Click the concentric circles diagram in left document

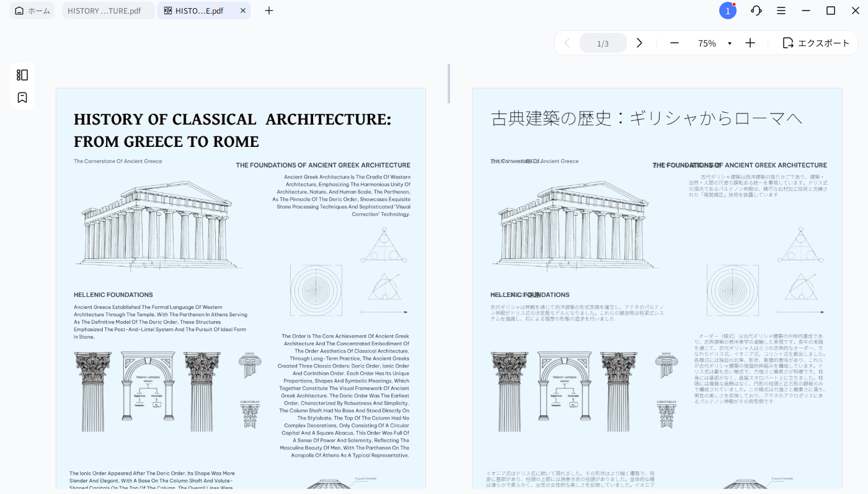pyautogui.click(x=316, y=290)
